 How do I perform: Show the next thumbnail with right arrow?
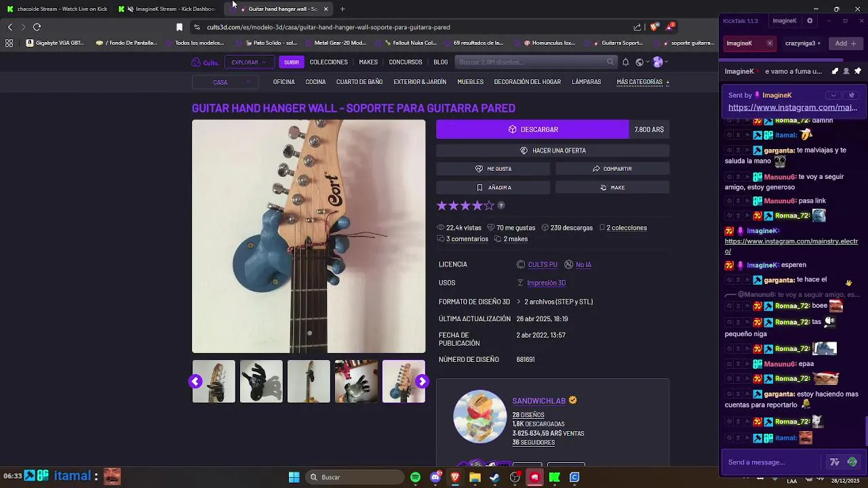coord(422,382)
